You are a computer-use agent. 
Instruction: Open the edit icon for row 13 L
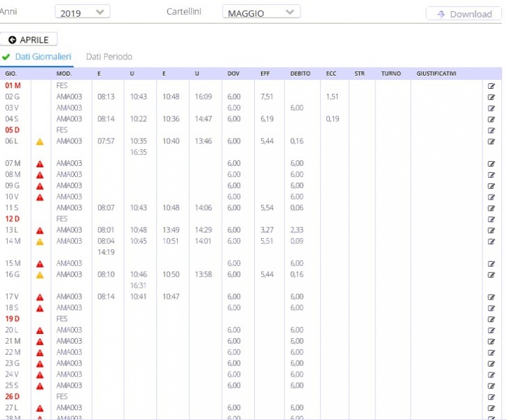492,230
